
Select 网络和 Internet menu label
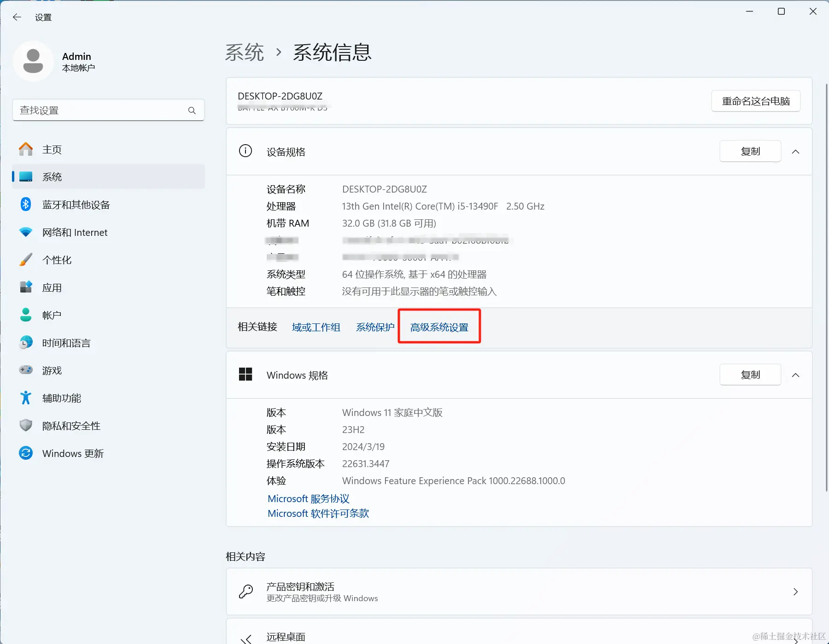coord(75,233)
